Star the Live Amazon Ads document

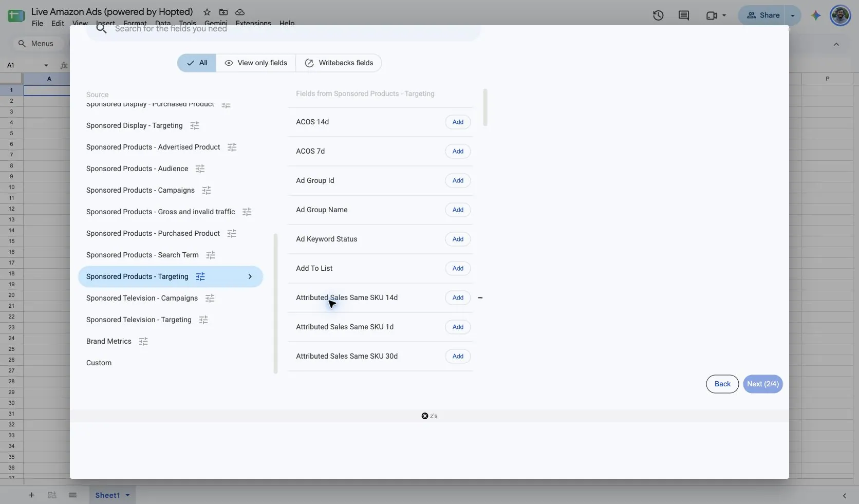(x=207, y=12)
